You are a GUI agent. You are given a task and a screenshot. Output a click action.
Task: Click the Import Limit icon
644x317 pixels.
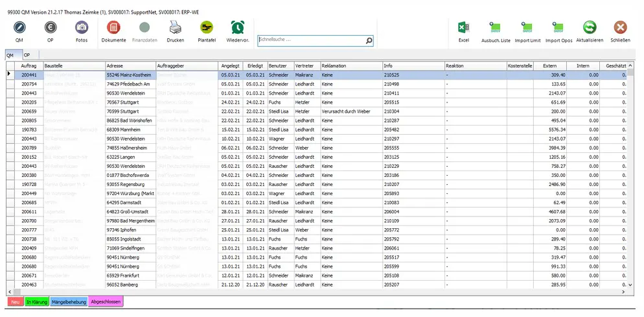click(x=527, y=28)
